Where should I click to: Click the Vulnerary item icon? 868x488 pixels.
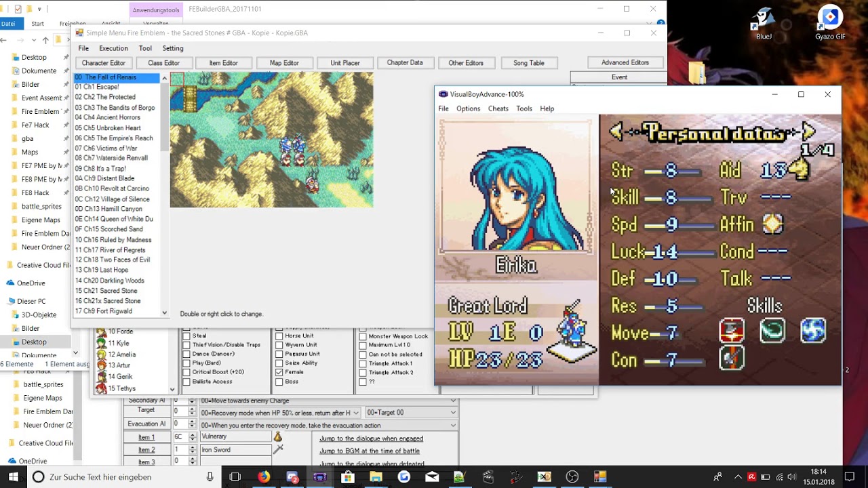coord(277,437)
